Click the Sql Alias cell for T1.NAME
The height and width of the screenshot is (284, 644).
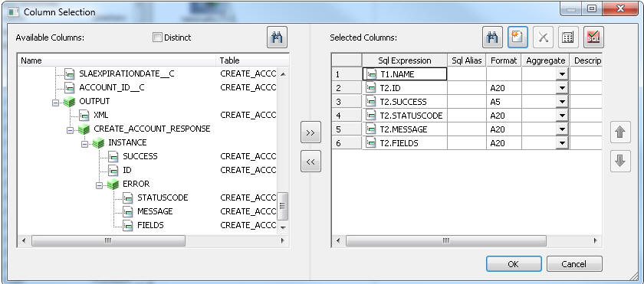click(x=467, y=74)
